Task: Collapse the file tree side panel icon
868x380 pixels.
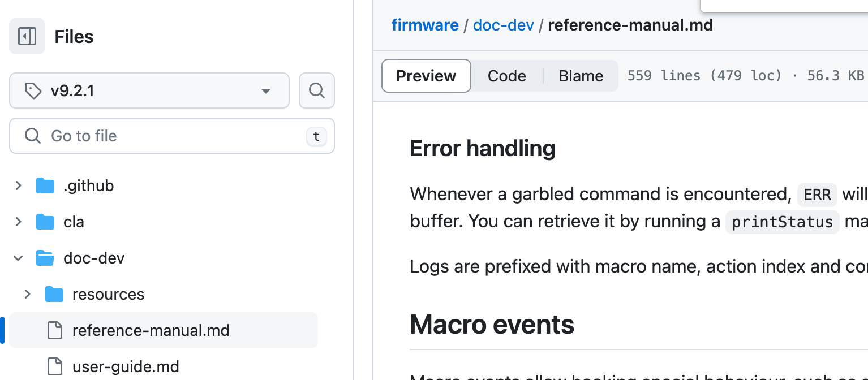Action: pyautogui.click(x=27, y=37)
